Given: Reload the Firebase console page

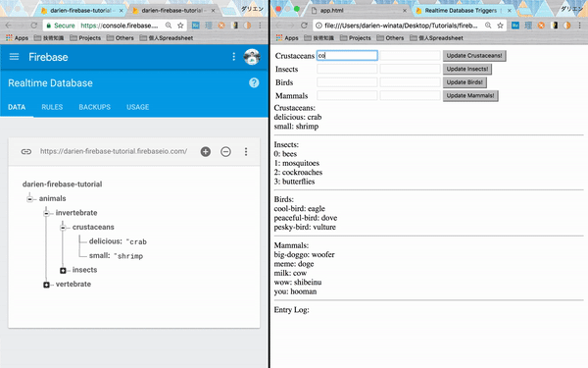Looking at the screenshot, I should 33,26.
